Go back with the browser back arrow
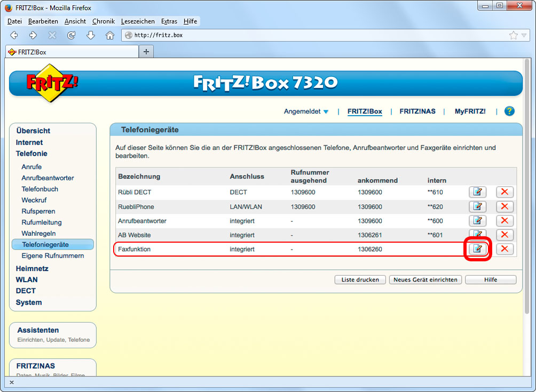The width and height of the screenshot is (536, 392). 14,35
